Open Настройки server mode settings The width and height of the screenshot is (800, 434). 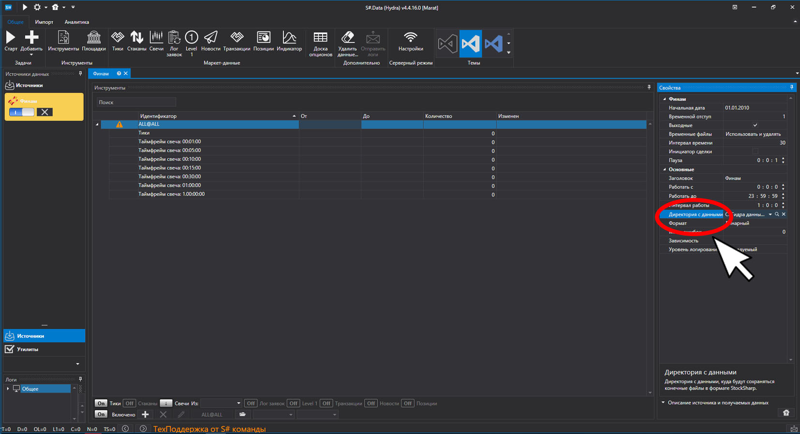tap(410, 38)
